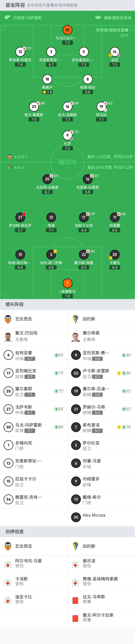The height and width of the screenshot is (644, 135).
Task: Open injured player 阿尔韦托-马里 entry
Action: [34, 563]
